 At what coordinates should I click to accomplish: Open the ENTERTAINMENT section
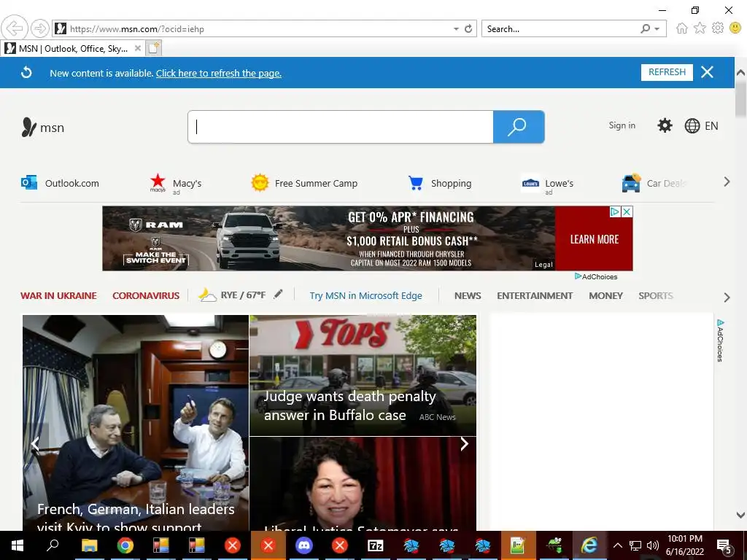click(x=535, y=296)
